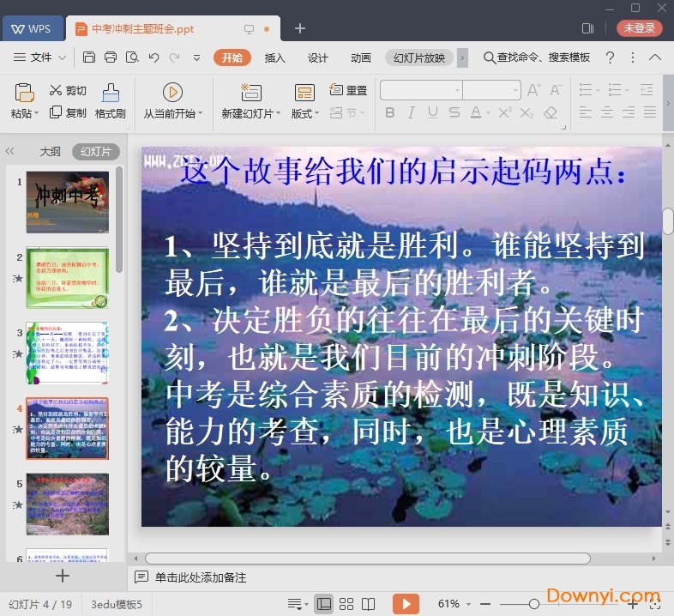Click the Save icon in quick access toolbar
The height and width of the screenshot is (616, 674).
[x=89, y=57]
